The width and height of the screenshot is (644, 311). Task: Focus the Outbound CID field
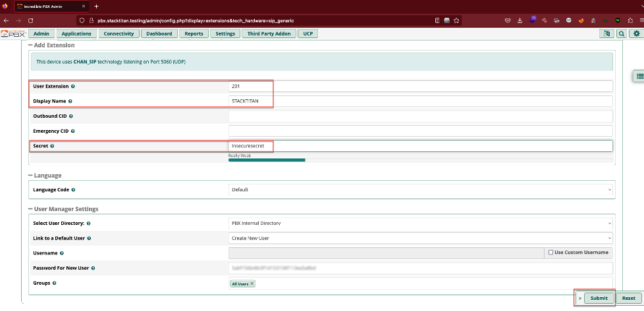[x=421, y=116]
